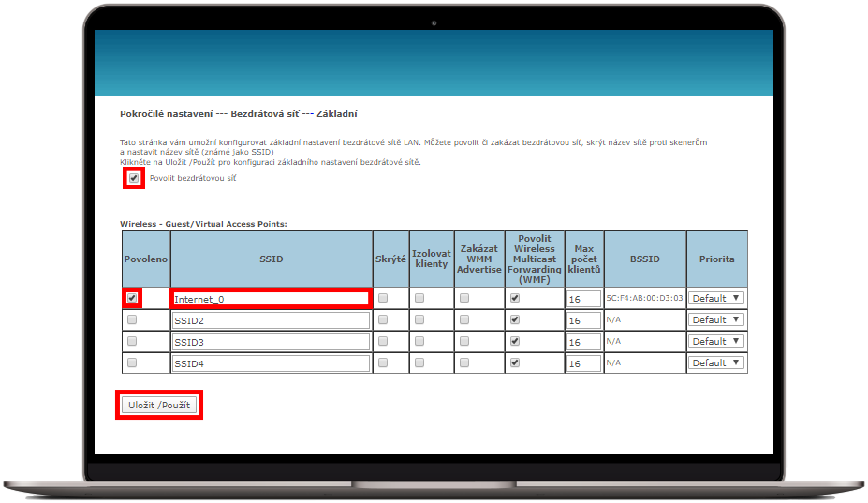Toggle the 'Povolit bezdrátovou síť' checkbox
Viewport: 868px width, 503px height.
pos(134,178)
